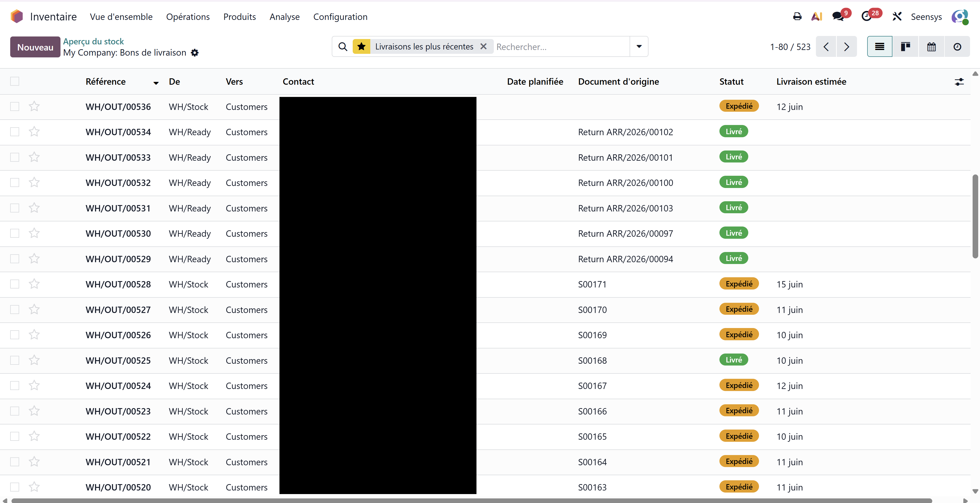Follow the Aperçu du stock breadcrumb link
Screen dimensions: 980x503
(x=93, y=41)
